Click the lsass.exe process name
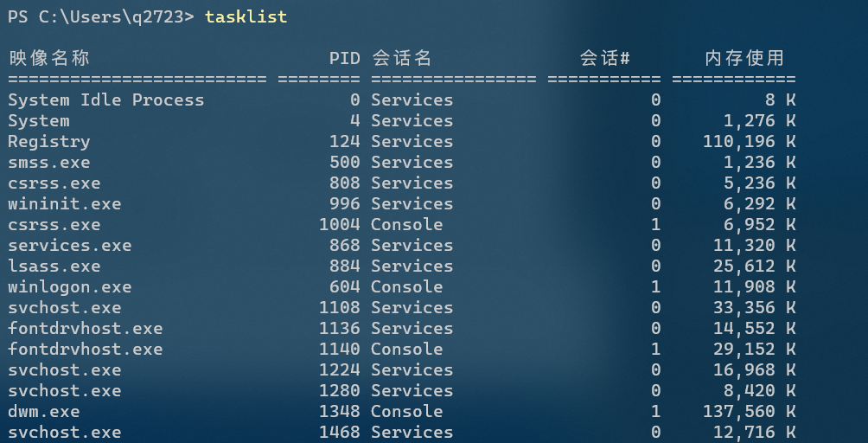868x443 pixels. coord(54,266)
